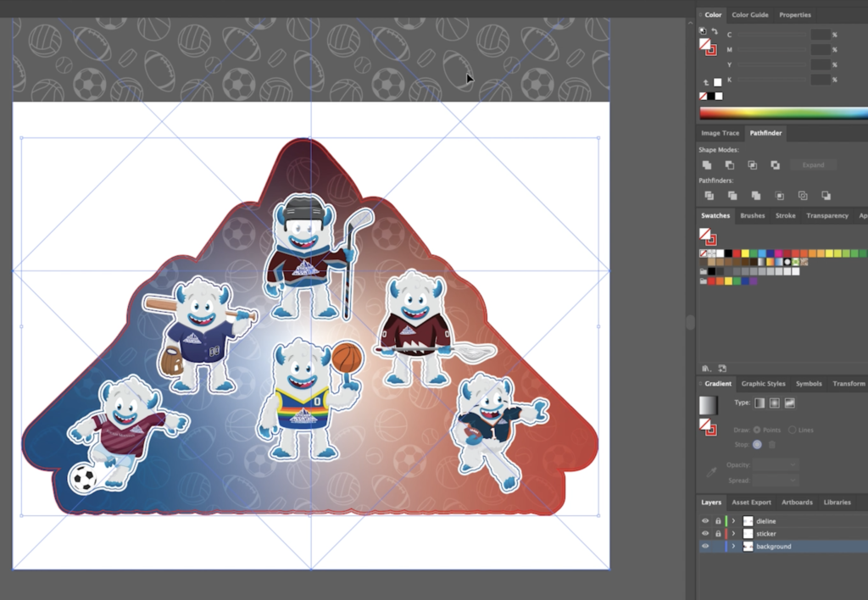Select the Lines draw radio button
This screenshot has height=600, width=868.
coord(793,430)
